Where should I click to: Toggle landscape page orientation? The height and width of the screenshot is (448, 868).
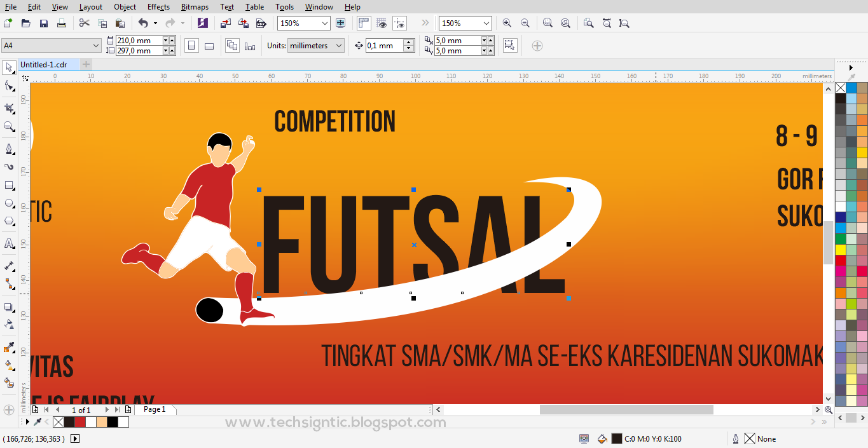point(208,45)
